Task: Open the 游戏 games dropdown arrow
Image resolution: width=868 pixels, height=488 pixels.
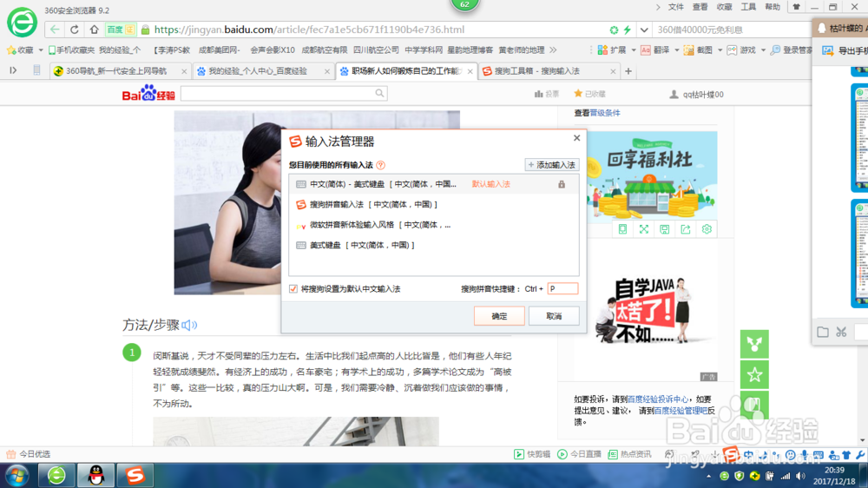Action: click(763, 49)
